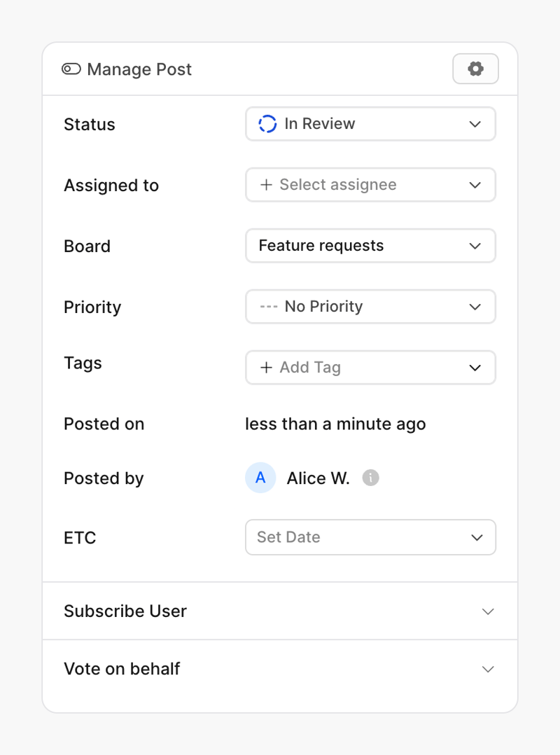560x755 pixels.
Task: Select the assignee field
Action: click(370, 185)
